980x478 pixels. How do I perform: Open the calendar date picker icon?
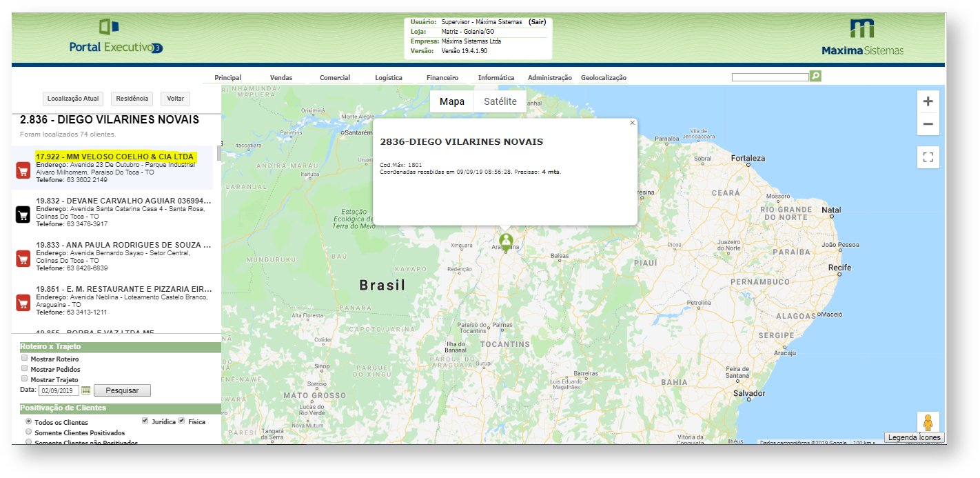86,390
